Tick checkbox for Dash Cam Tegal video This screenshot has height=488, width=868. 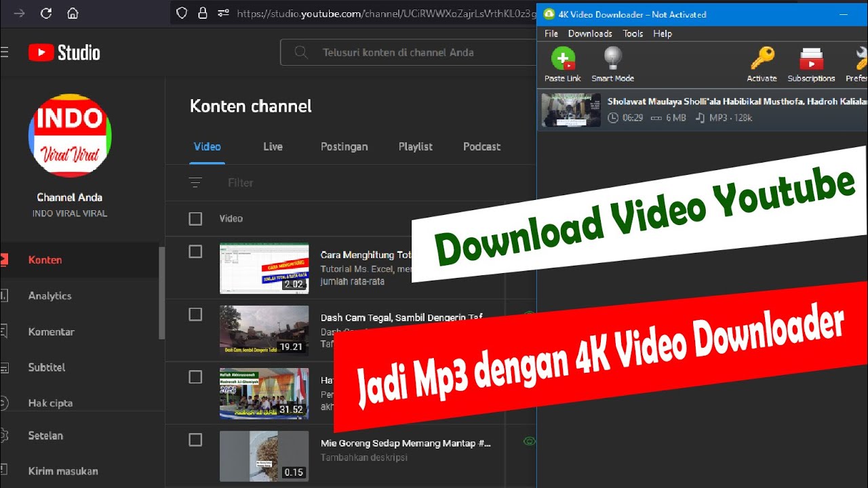pyautogui.click(x=195, y=314)
